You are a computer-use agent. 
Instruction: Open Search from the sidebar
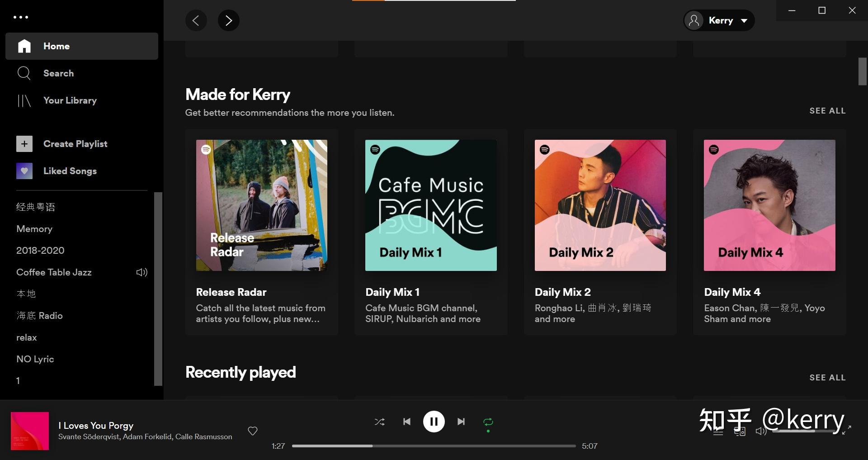58,73
